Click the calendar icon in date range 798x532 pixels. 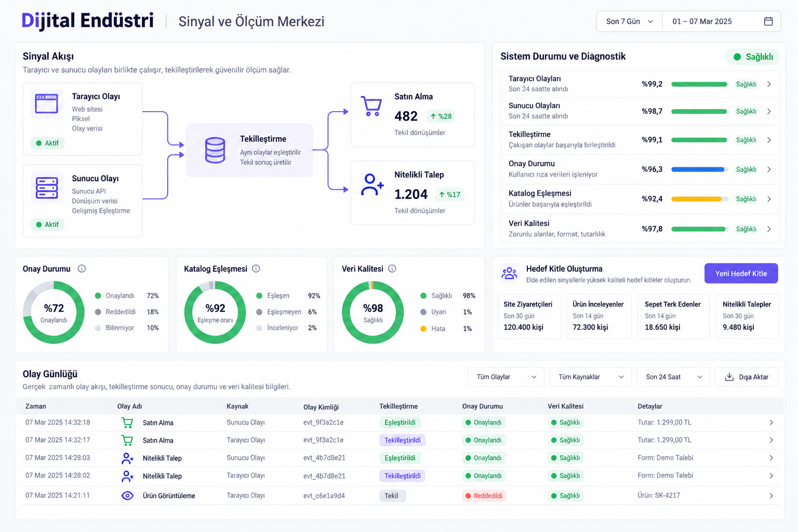click(768, 21)
